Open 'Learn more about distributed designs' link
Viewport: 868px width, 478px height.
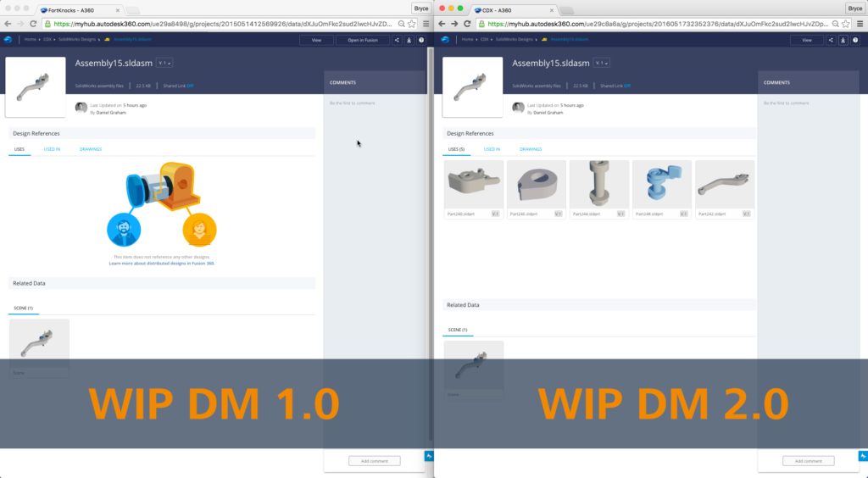[162, 264]
